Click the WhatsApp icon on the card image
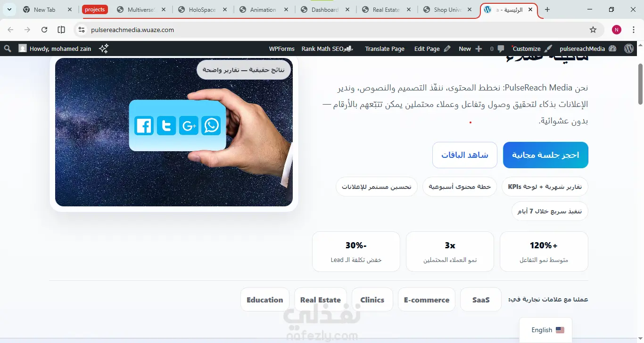The height and width of the screenshot is (343, 644). pyautogui.click(x=211, y=125)
